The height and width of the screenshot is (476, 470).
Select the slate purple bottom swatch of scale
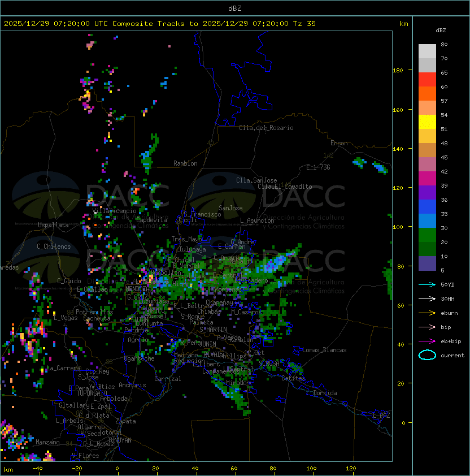427,263
